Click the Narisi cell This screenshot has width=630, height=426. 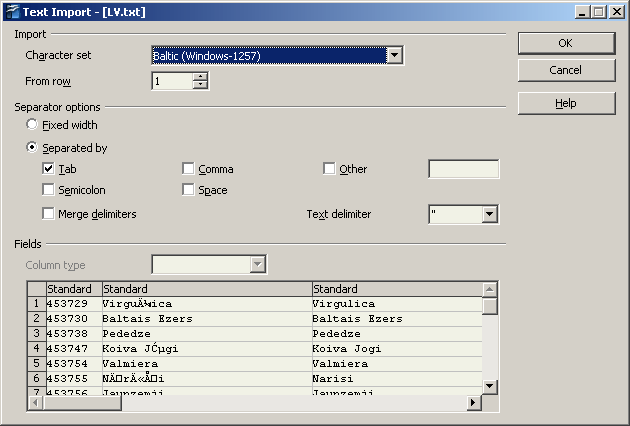tap(397, 379)
